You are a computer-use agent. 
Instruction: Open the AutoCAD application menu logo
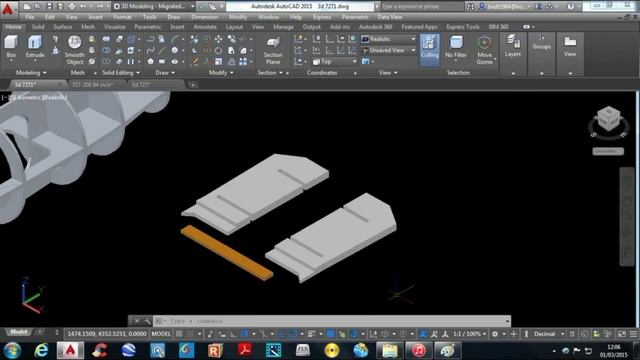8,8
